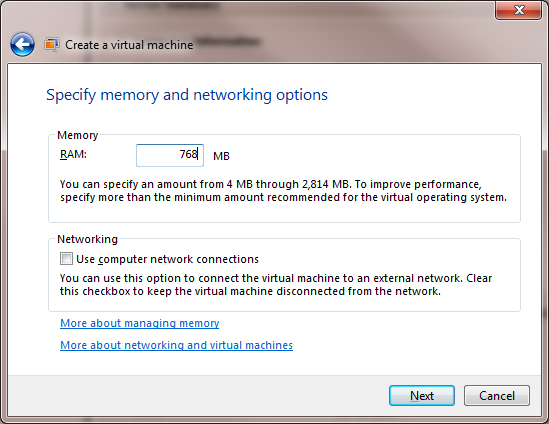The height and width of the screenshot is (424, 549).
Task: Click the gray footer area left of Next
Action: click(x=198, y=396)
